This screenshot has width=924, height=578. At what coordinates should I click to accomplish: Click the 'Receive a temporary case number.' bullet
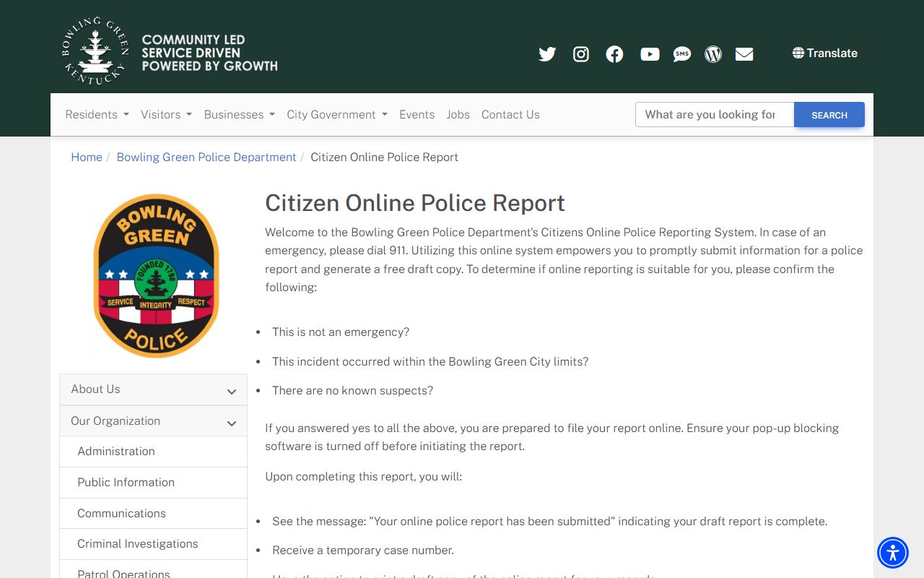click(363, 551)
